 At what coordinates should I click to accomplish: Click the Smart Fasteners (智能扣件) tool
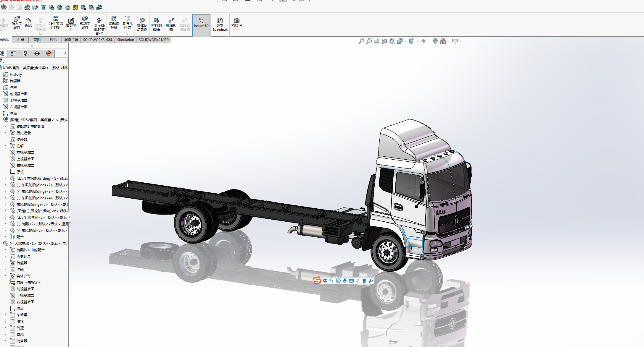click(x=71, y=25)
